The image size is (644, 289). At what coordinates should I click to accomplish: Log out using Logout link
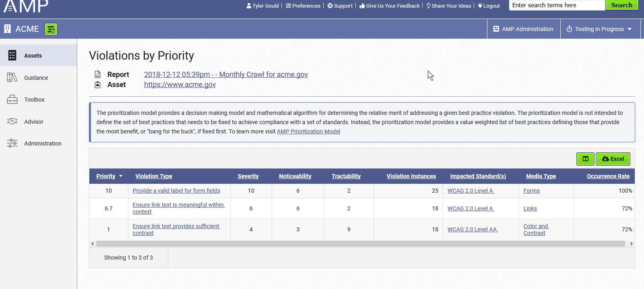coord(489,6)
